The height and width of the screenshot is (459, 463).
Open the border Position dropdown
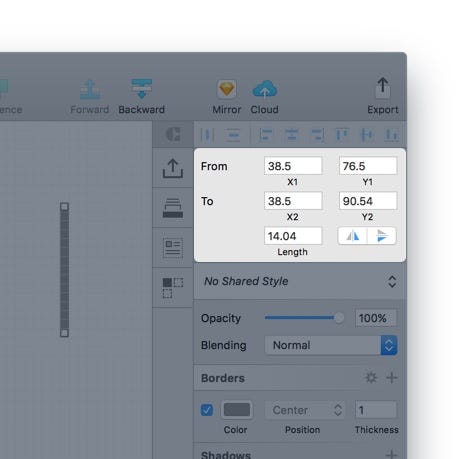tap(305, 410)
